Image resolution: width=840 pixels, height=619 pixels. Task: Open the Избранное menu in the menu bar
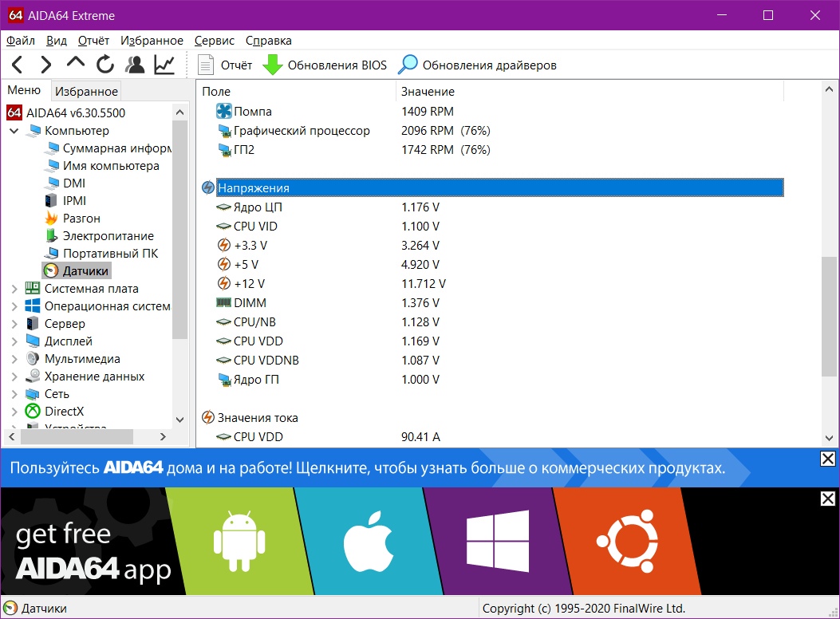coord(152,41)
